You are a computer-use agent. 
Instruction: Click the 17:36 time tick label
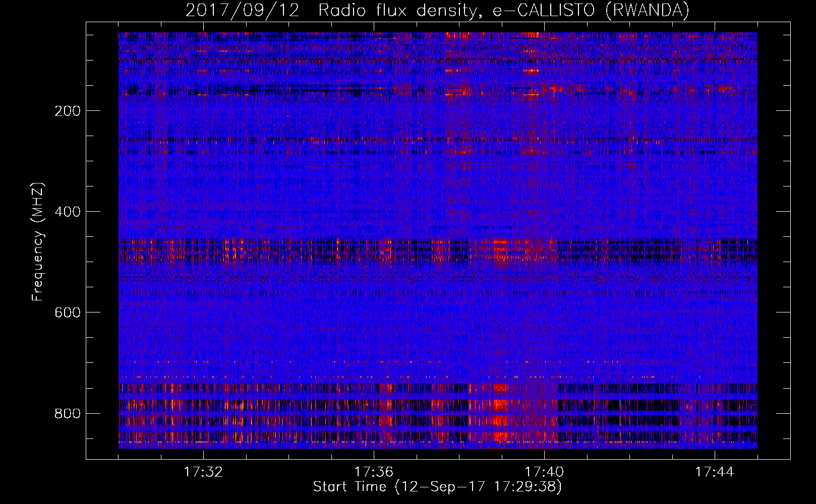coord(374,472)
